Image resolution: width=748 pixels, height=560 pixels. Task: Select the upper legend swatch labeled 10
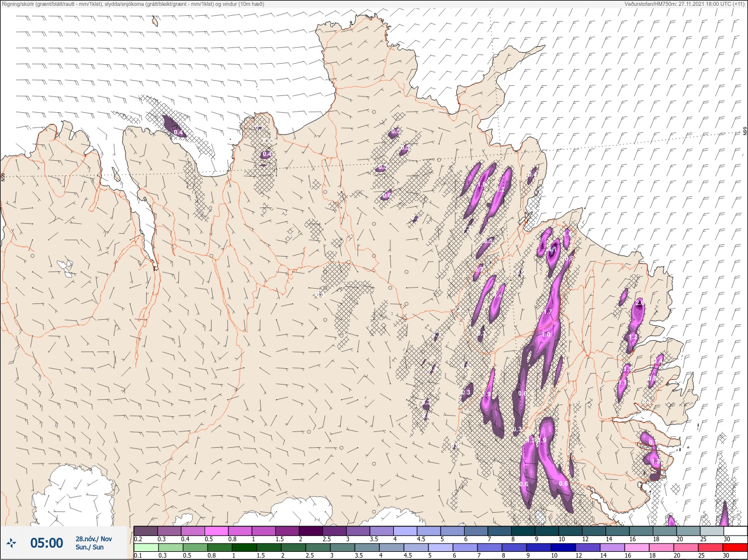coord(571,531)
